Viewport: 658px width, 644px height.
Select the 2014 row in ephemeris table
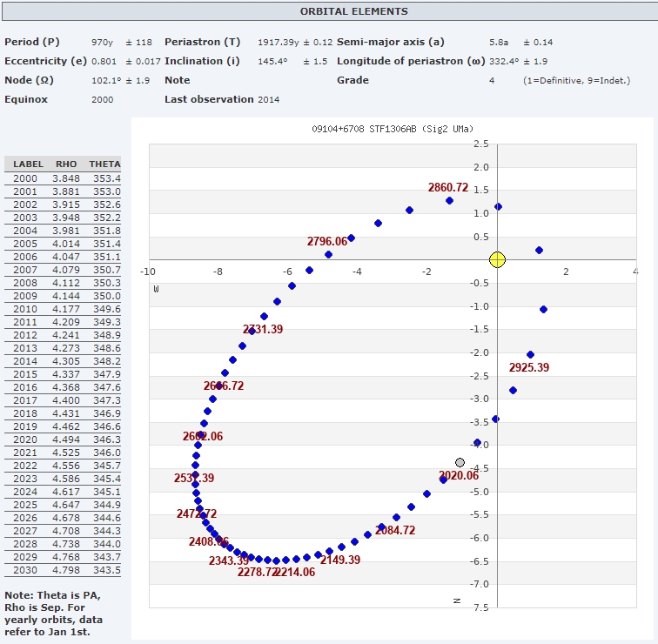pyautogui.click(x=63, y=361)
